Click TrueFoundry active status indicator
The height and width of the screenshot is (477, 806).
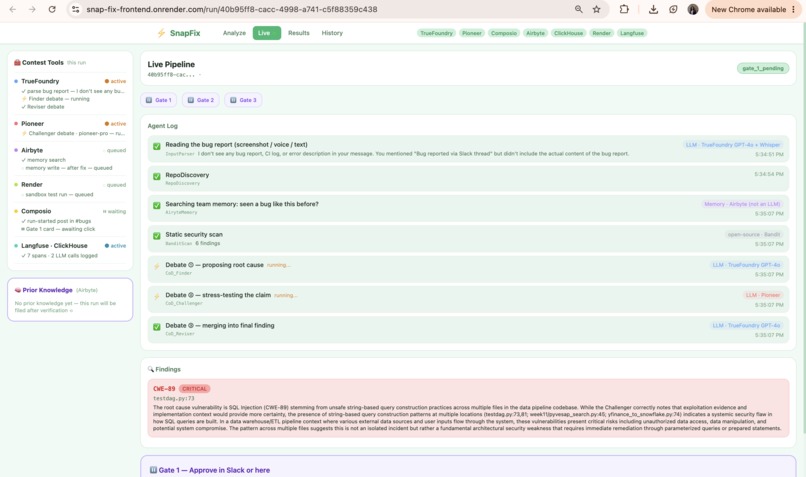pos(115,81)
